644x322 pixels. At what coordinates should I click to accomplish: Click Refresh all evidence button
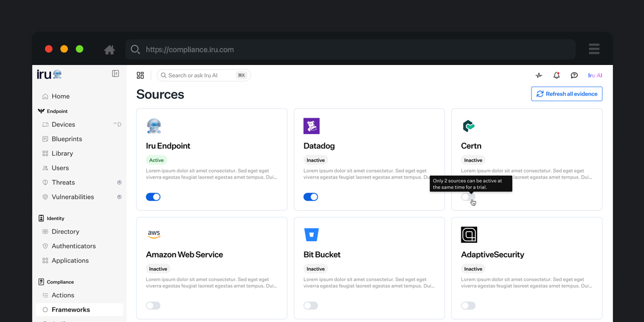point(567,94)
